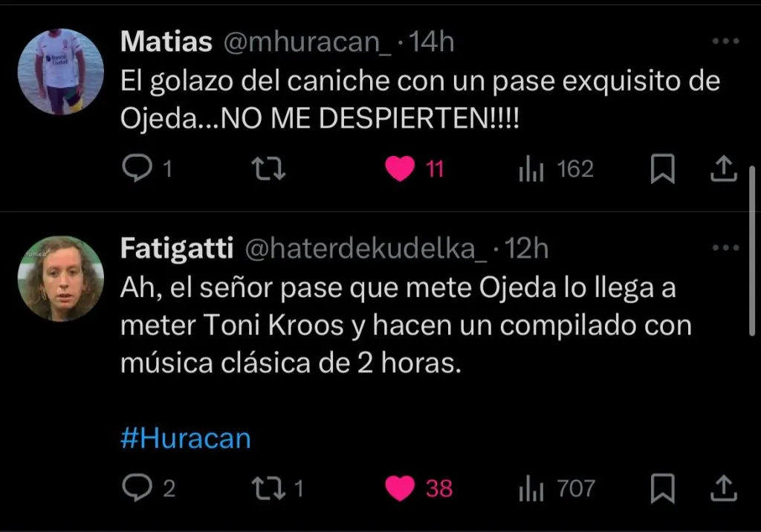Open more options for Matias's tweet
This screenshot has height=532, width=761.
click(725, 42)
